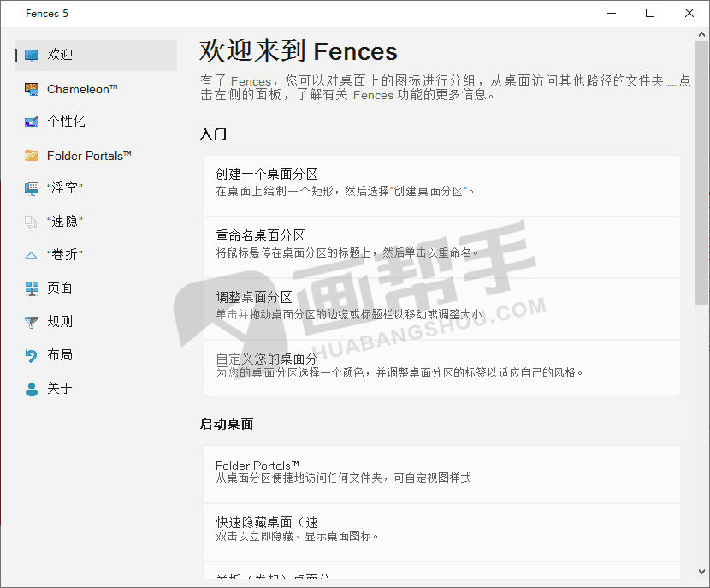710x588 pixels.
Task: Open the 欢迎 section label
Action: [x=60, y=56]
